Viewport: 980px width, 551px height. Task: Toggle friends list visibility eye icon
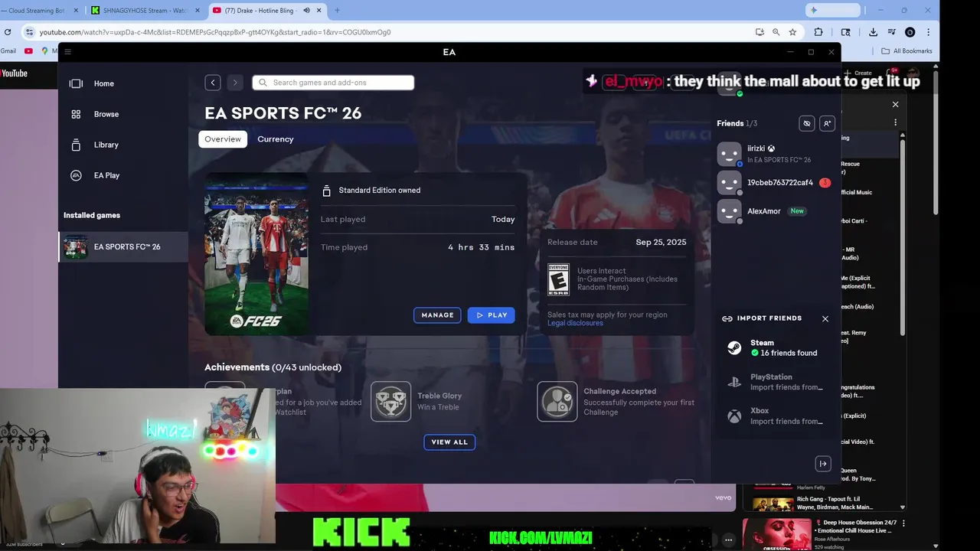click(x=807, y=123)
